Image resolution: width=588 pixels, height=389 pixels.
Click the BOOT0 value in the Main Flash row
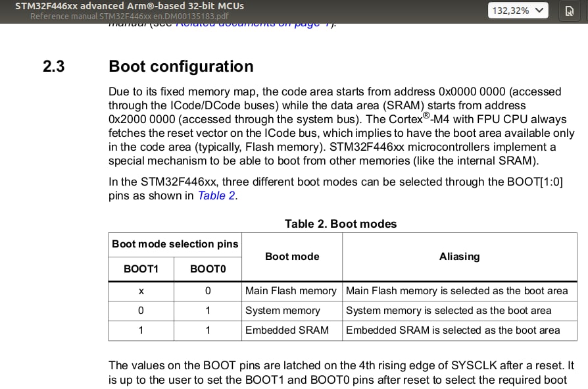(208, 291)
